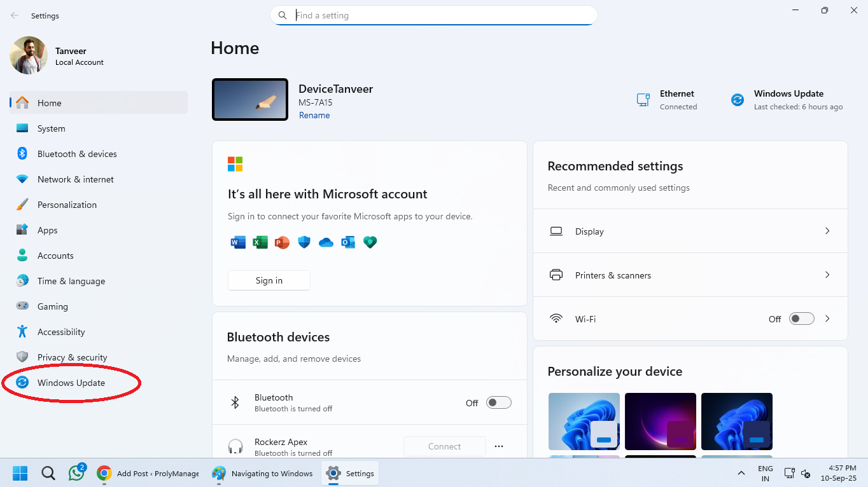Select Privacy & security in sidebar
868x487 pixels.
[x=99, y=357]
